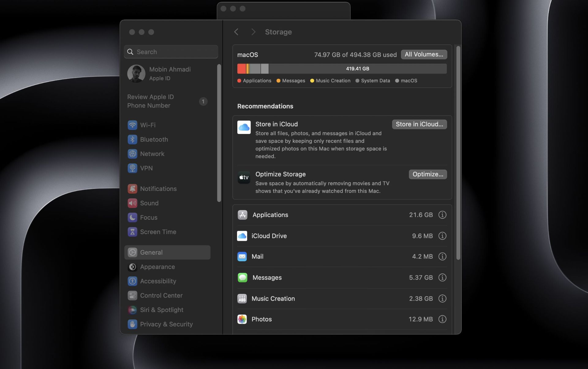Click the red Applications storage bar segment
588x369 pixels.
coord(241,69)
